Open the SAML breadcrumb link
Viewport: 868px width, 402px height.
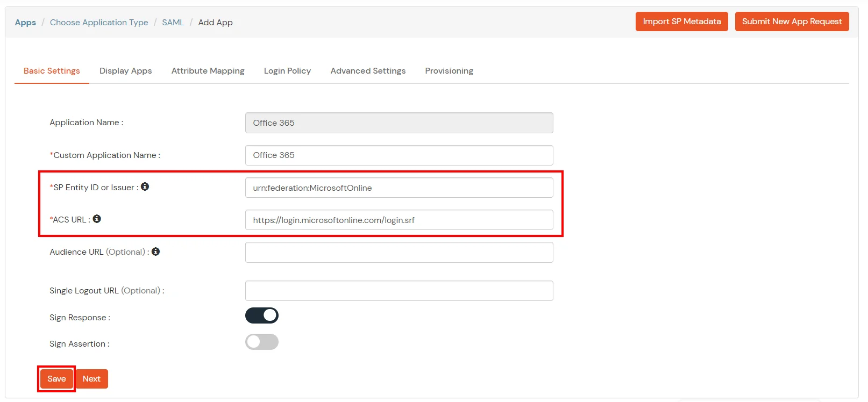173,23
